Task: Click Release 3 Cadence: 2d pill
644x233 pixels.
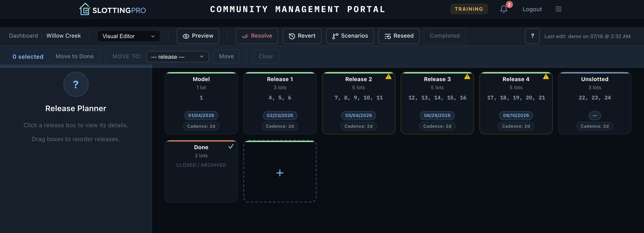Action: pos(437,126)
